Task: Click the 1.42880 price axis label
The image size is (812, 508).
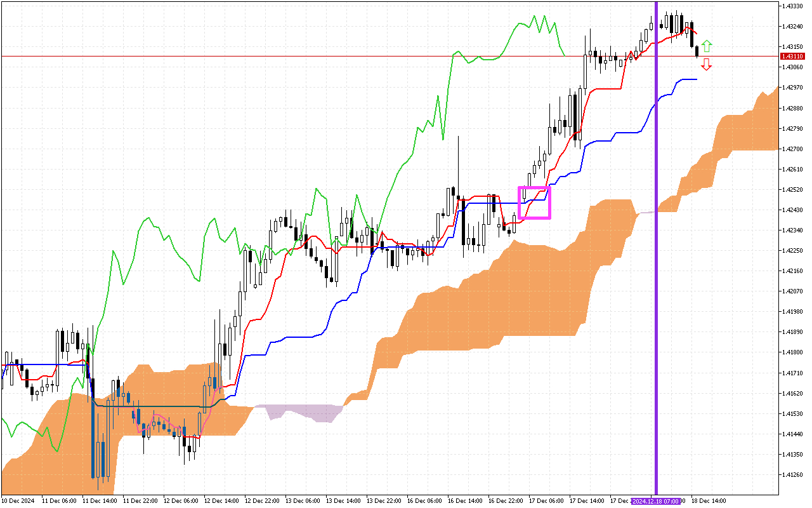Action: [x=791, y=108]
